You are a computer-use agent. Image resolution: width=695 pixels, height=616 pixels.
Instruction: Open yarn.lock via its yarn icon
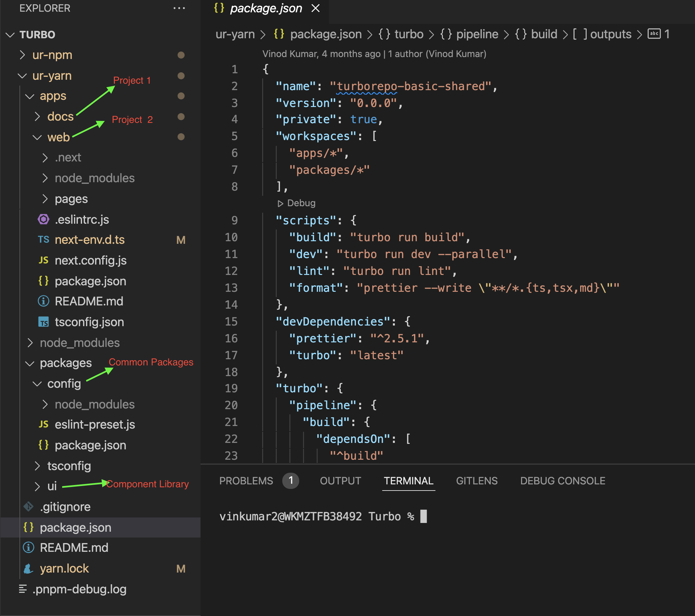29,568
